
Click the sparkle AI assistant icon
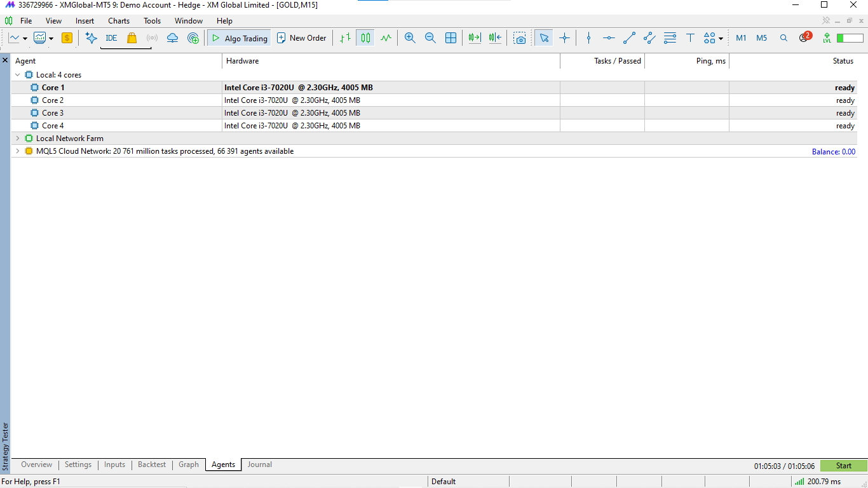click(91, 38)
